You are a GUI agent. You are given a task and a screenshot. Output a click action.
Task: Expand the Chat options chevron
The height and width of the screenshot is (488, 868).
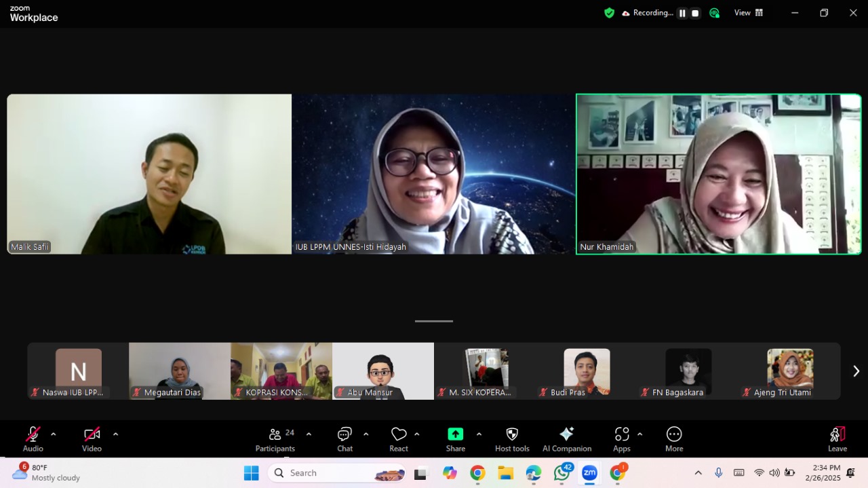click(366, 434)
